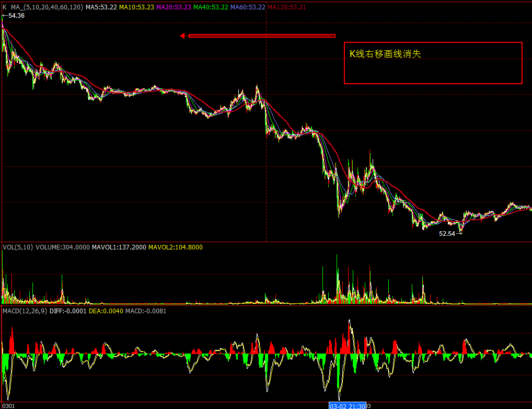The height and width of the screenshot is (409, 532).
Task: Click the 52.54 low price marker
Action: 447,234
